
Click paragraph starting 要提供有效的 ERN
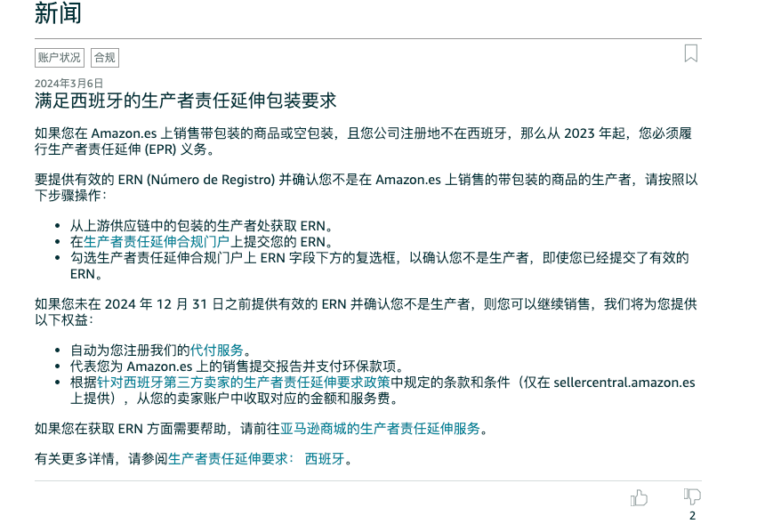tap(366, 188)
